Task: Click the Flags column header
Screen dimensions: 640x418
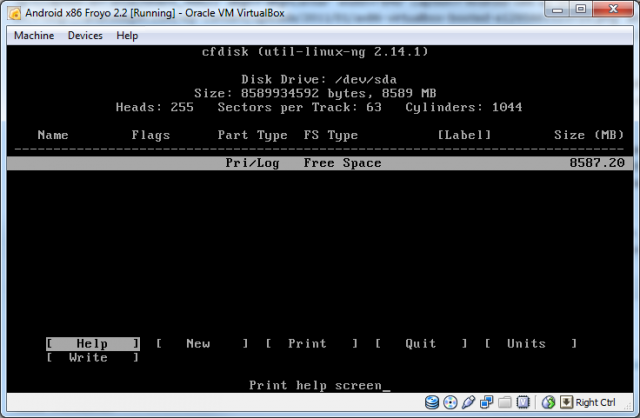Action: pos(151,135)
